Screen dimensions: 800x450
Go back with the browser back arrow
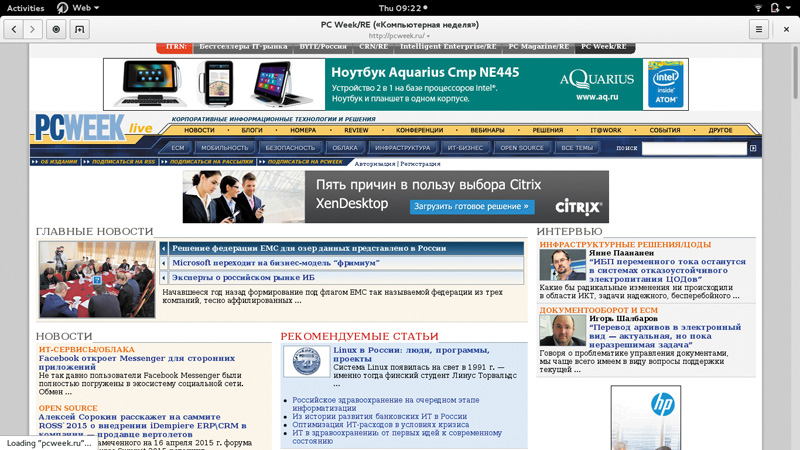click(x=14, y=30)
